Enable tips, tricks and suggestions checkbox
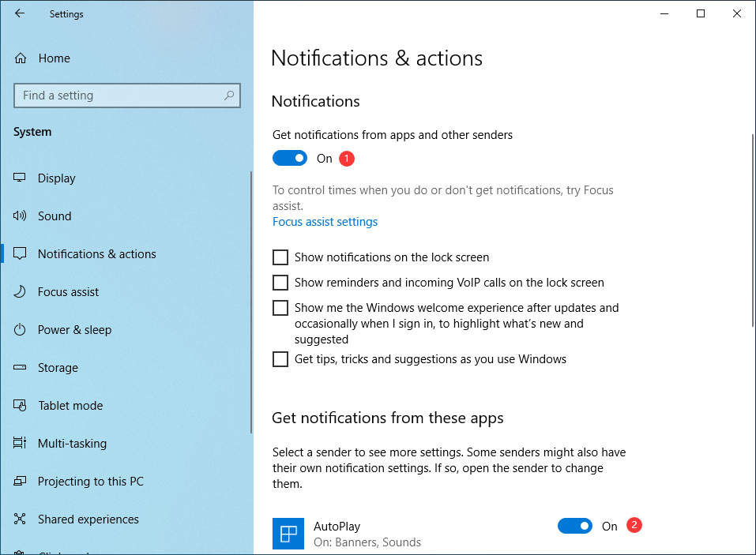Screen dimensions: 756x555 [280, 359]
